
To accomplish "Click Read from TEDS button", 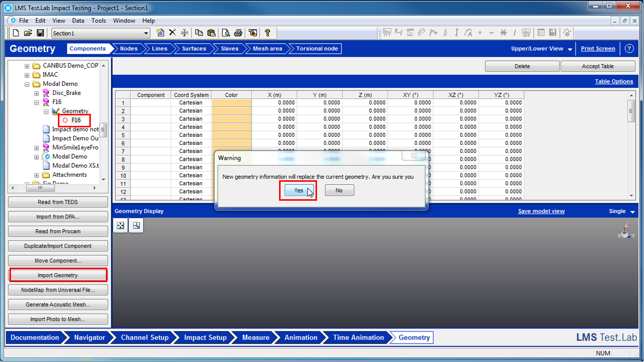I will (58, 202).
